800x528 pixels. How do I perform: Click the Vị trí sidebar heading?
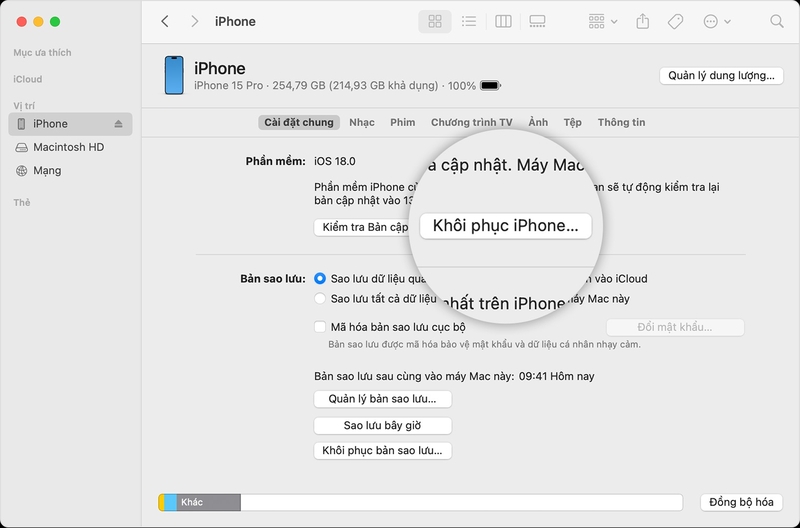(x=24, y=106)
